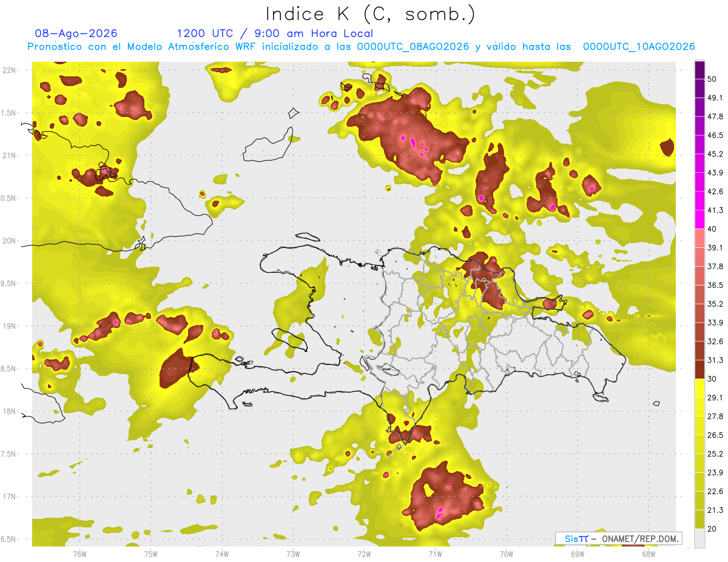Select the date label '08-Ago-2026'
This screenshot has width=728, height=562.
click(76, 33)
